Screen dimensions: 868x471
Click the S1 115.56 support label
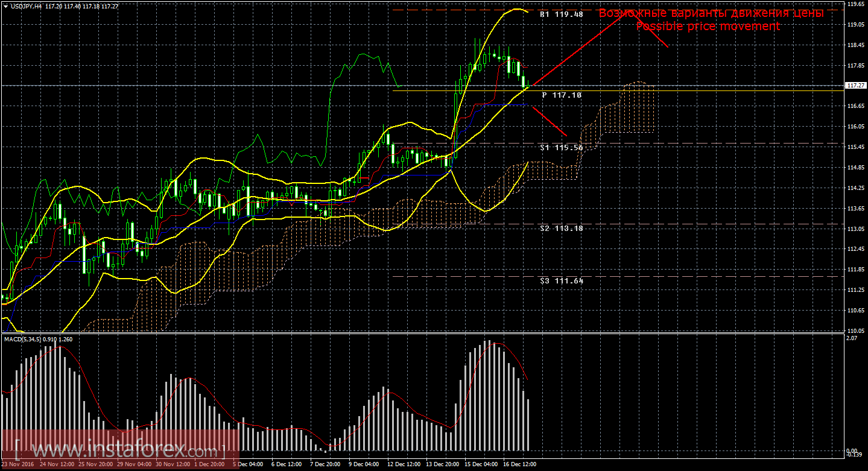[561, 147]
